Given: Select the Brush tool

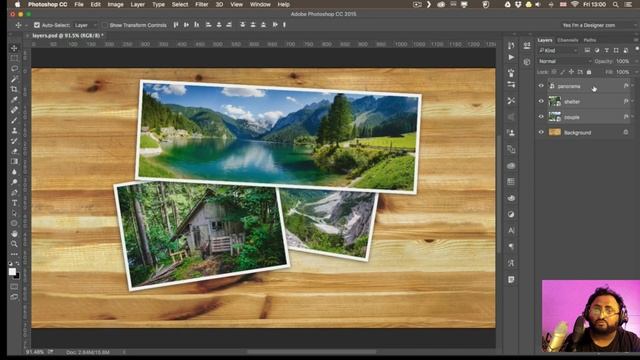Looking at the screenshot, I should 14,120.
